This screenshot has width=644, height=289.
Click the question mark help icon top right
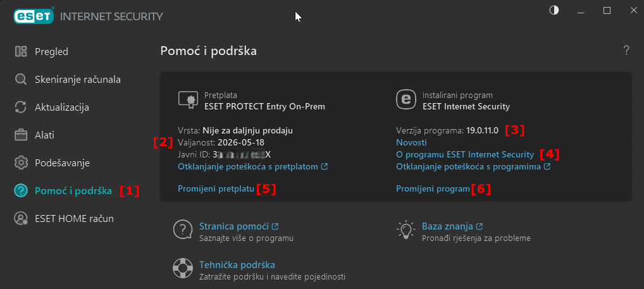(626, 51)
